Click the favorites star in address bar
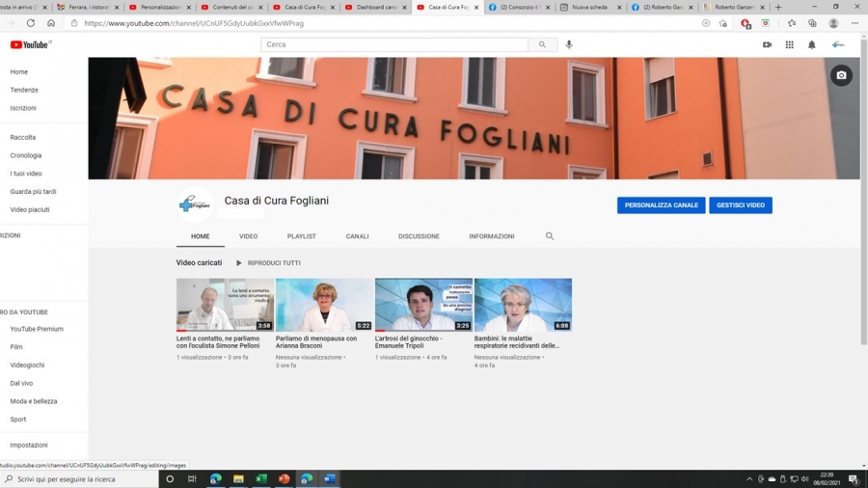The width and height of the screenshot is (868, 488). pos(723,23)
